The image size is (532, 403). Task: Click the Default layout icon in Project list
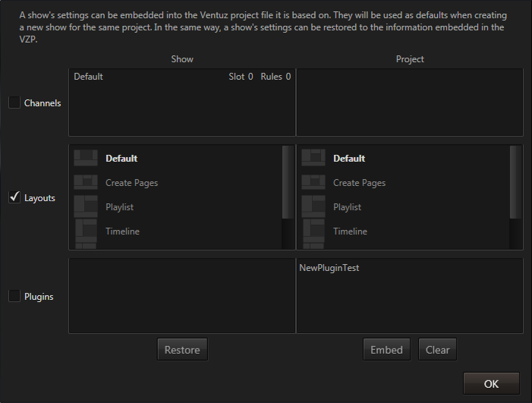click(x=313, y=158)
